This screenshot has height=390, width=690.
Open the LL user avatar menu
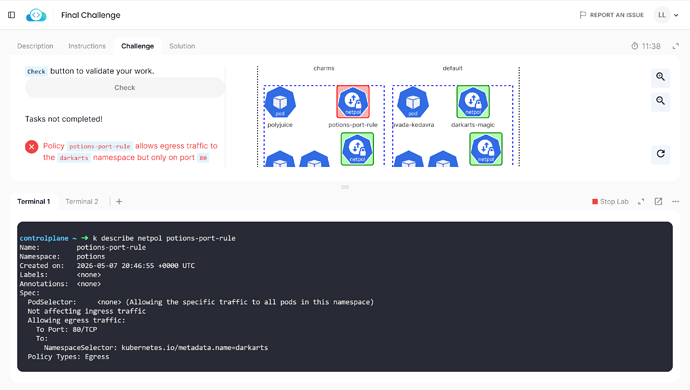[662, 15]
